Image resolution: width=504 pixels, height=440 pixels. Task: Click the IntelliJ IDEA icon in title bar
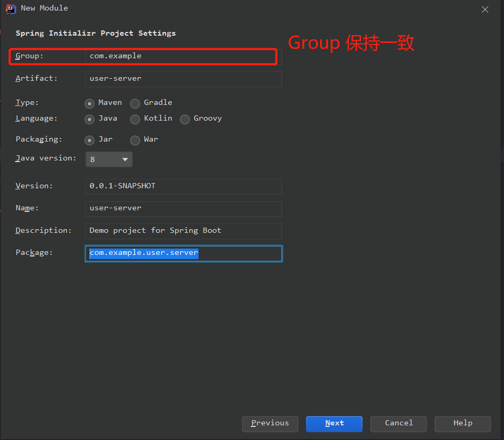click(x=10, y=9)
